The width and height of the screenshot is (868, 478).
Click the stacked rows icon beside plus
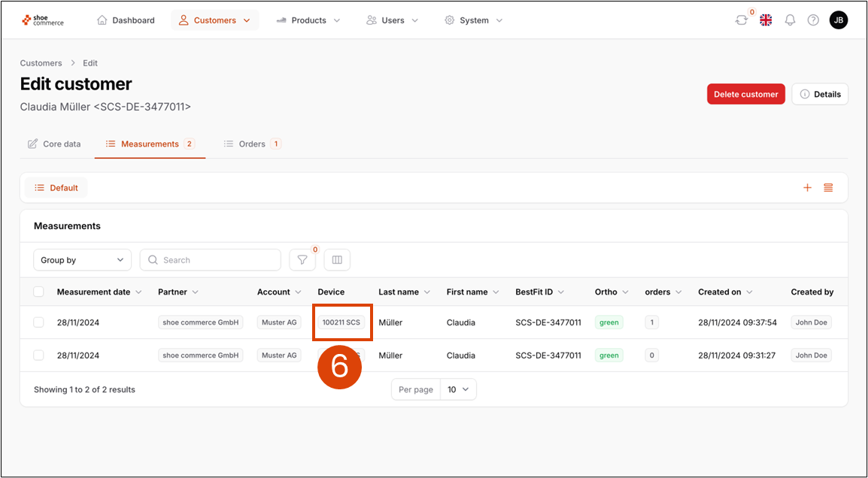[828, 188]
